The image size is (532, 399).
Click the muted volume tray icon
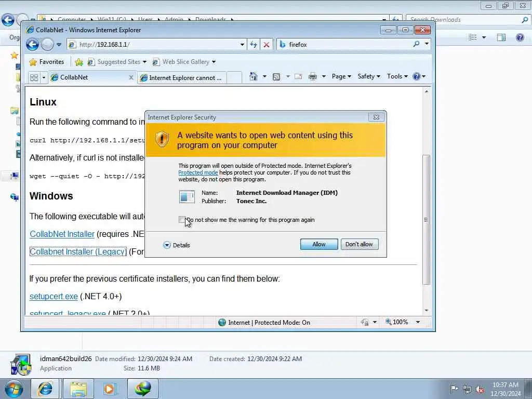(480, 389)
